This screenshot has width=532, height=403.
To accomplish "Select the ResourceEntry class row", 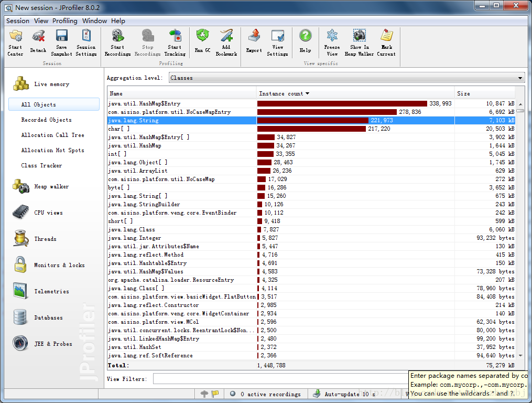I will (x=311, y=280).
